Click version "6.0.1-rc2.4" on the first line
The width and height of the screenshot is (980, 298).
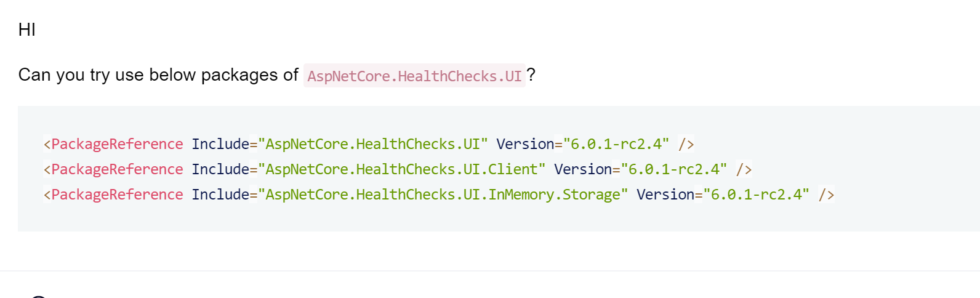[x=616, y=144]
